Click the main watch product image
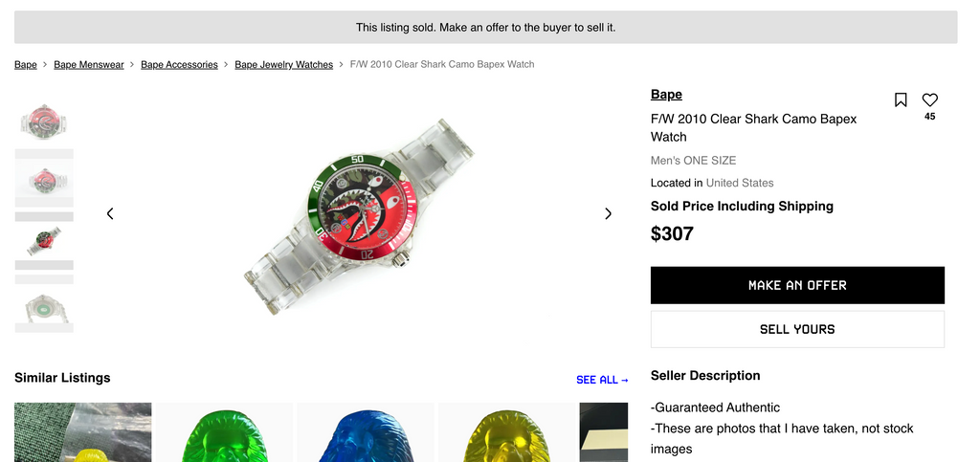980x462 pixels. pos(360,214)
